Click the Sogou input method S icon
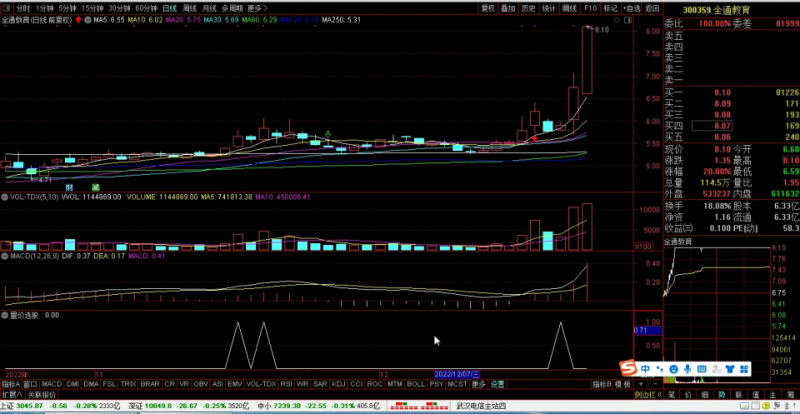 tap(629, 367)
